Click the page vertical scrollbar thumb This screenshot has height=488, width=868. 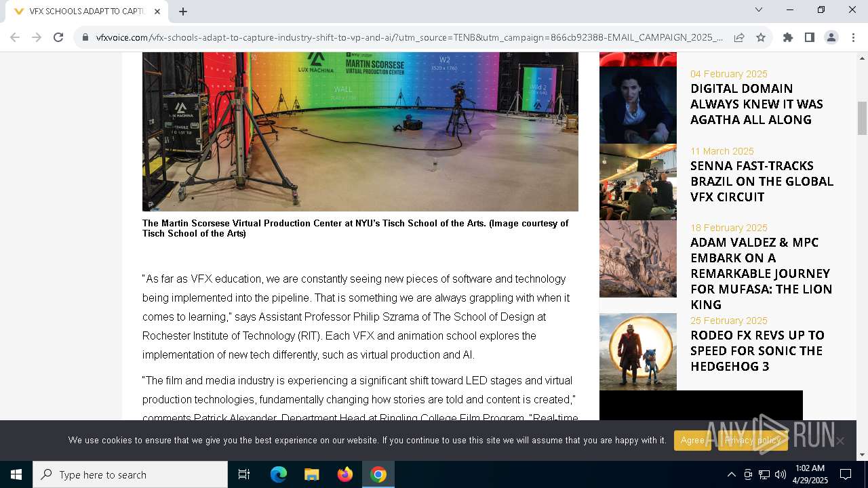(x=862, y=119)
